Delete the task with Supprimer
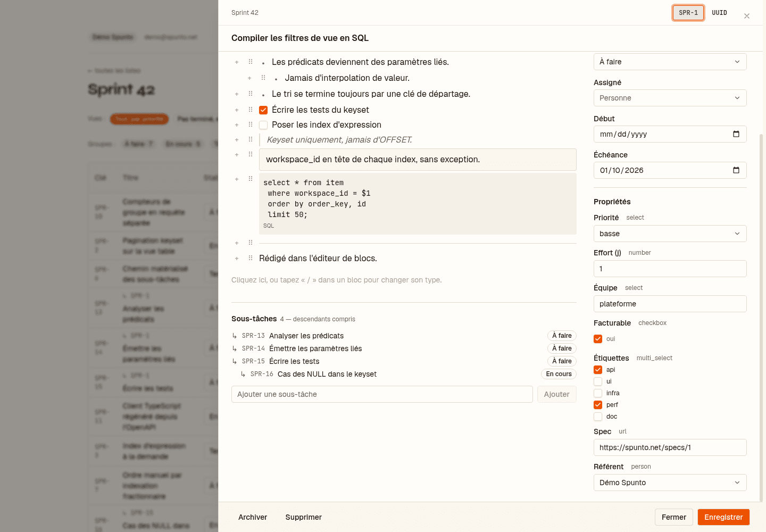 [304, 517]
